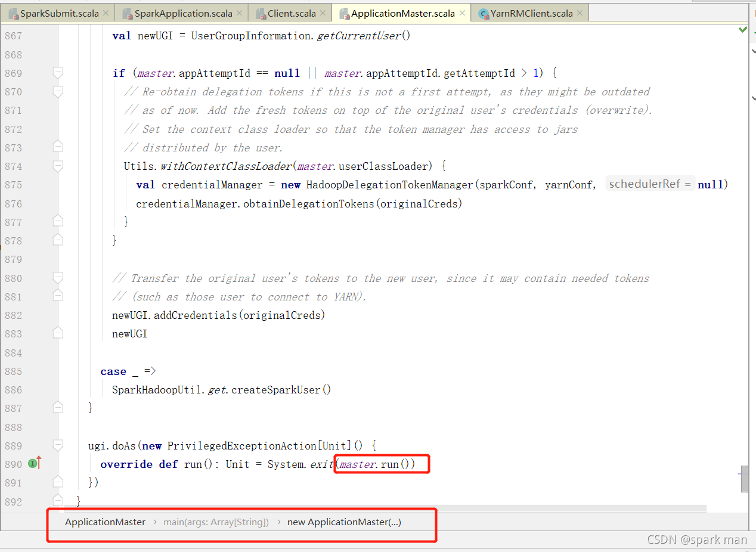Image resolution: width=756 pixels, height=552 pixels.
Task: Click getCurrentUser method call on line 867
Action: (358, 36)
